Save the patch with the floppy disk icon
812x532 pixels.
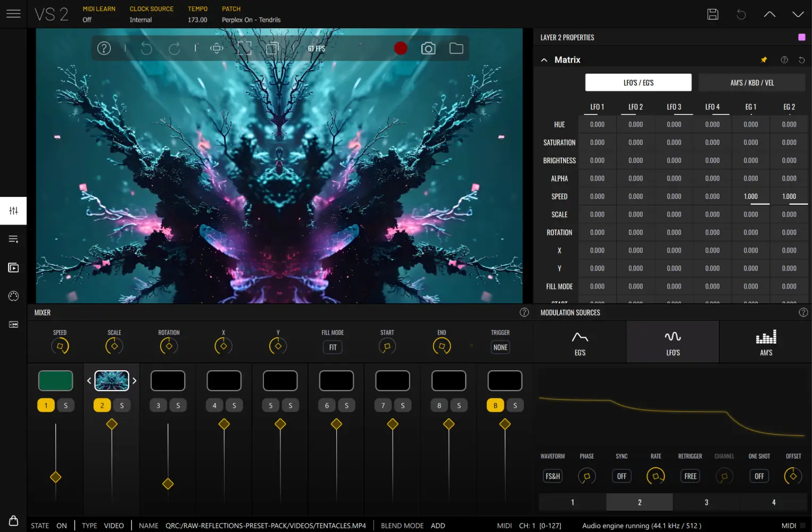pos(712,14)
